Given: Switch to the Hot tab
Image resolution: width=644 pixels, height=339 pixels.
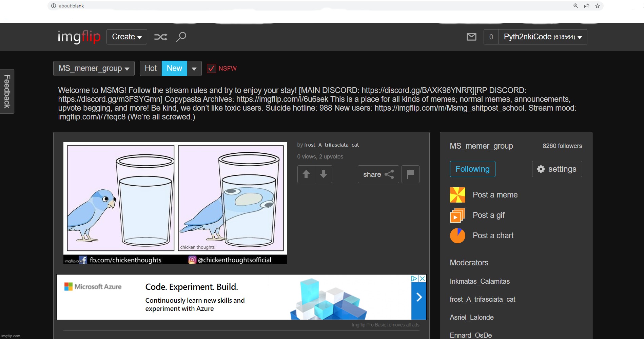Looking at the screenshot, I should (151, 68).
